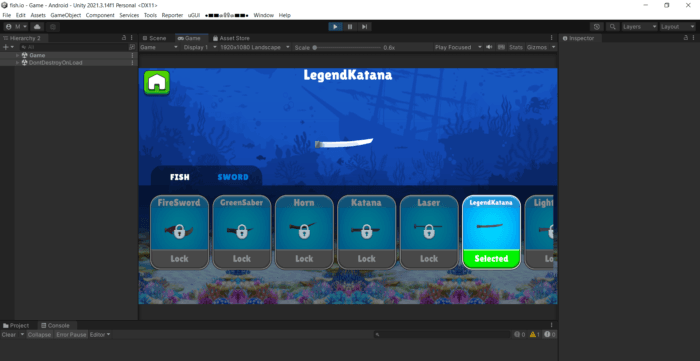Screen dimensions: 700x361
Task: Open the Console Editor dropdown
Action: pyautogui.click(x=100, y=335)
